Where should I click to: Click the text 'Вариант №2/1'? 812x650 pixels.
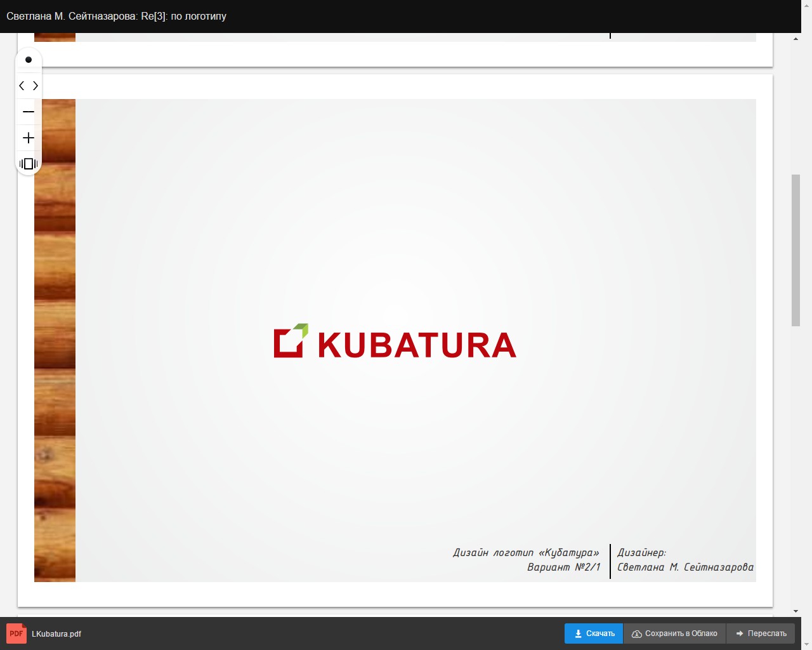click(563, 567)
